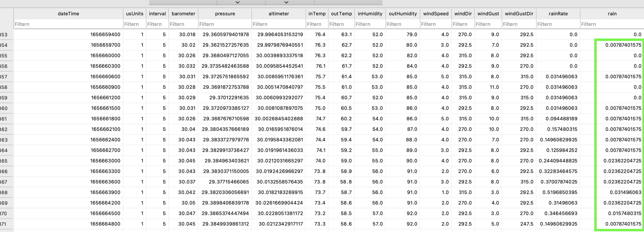The width and height of the screenshot is (644, 232).
Task: Click the pressure column header
Action: [225, 13]
